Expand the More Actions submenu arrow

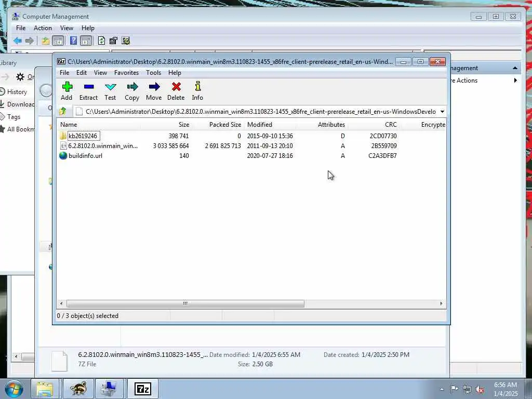[x=515, y=81]
